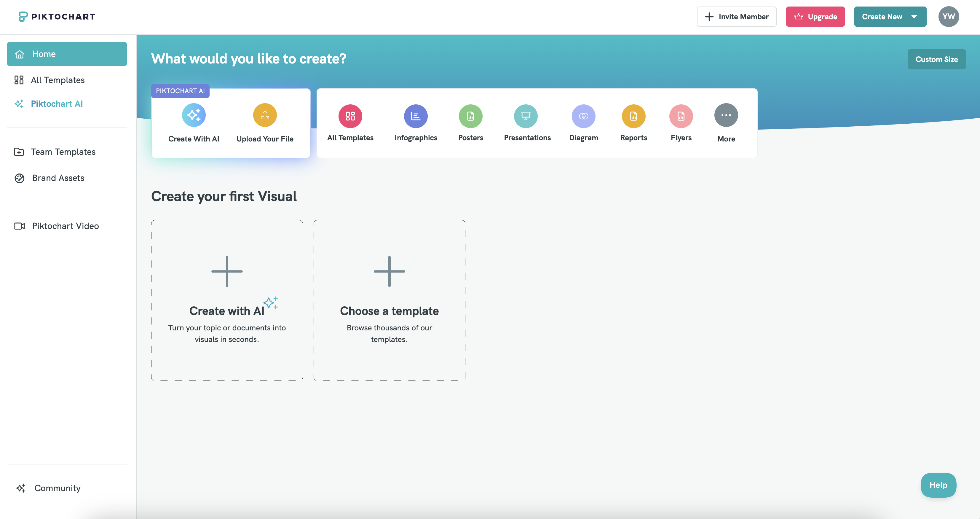Image resolution: width=980 pixels, height=519 pixels.
Task: Click the Diagram label text
Action: point(584,138)
